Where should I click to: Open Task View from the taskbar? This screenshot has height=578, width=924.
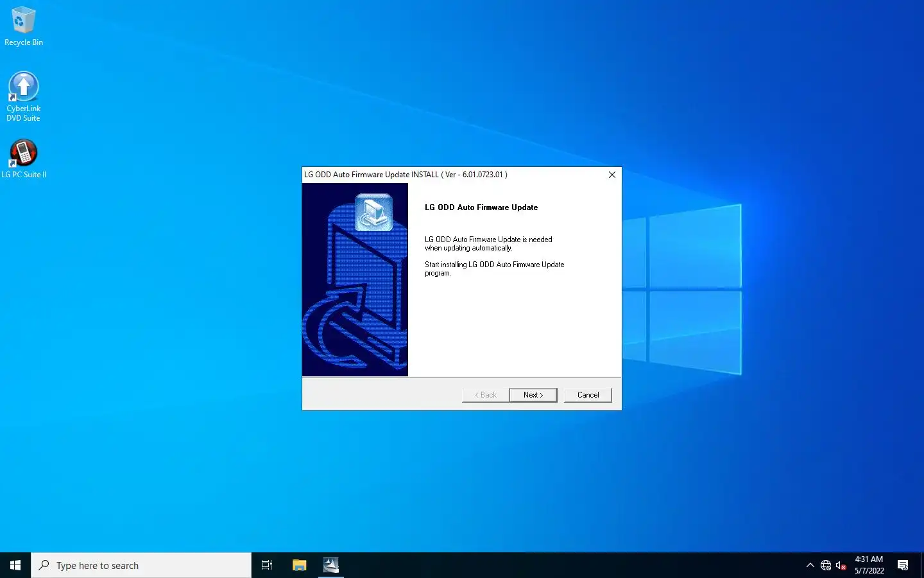click(267, 565)
